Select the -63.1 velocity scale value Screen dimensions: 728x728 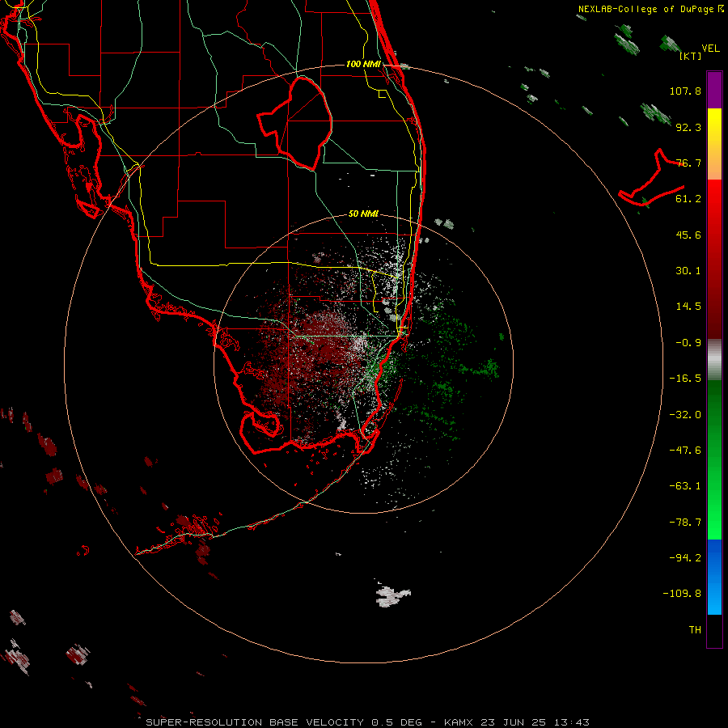[x=685, y=486]
